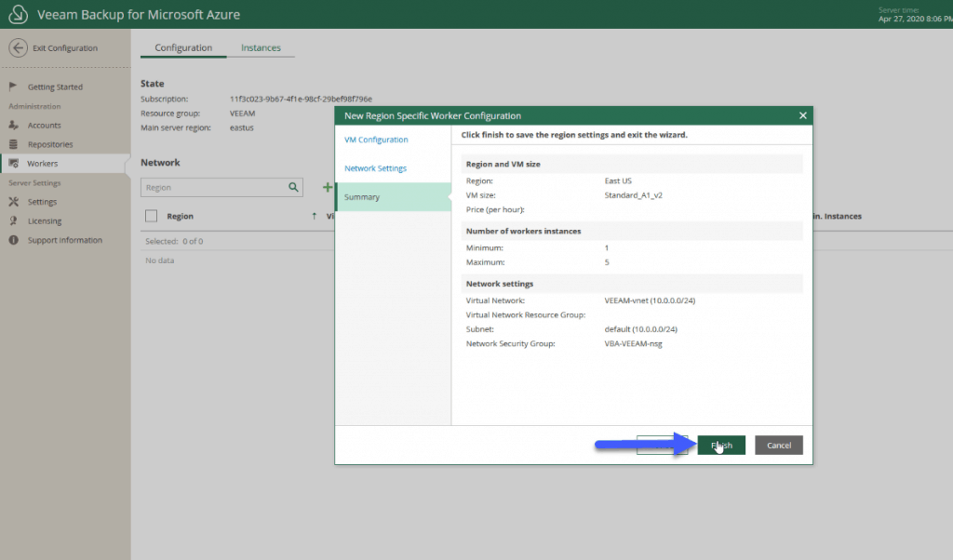Click the Region column header
Image resolution: width=953 pixels, height=560 pixels.
180,216
